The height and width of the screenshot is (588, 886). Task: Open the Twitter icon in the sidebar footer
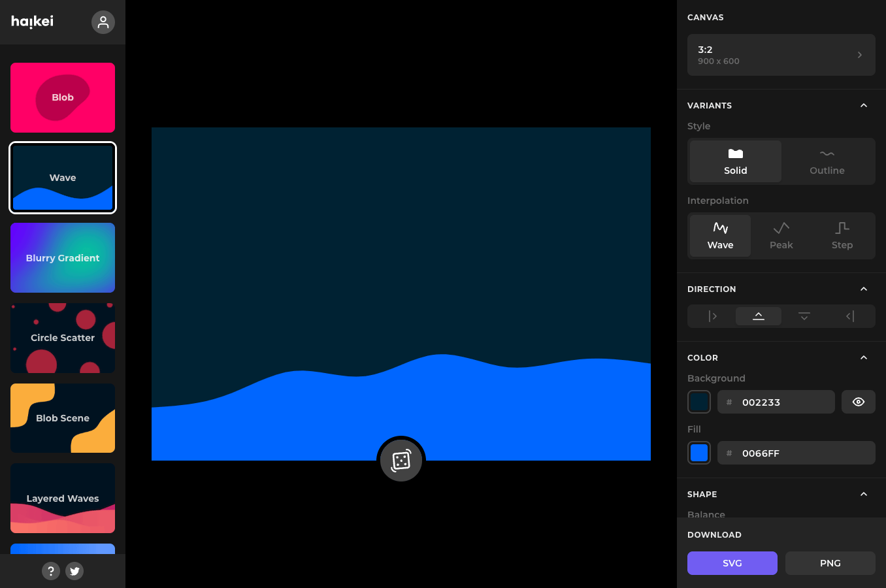74,571
